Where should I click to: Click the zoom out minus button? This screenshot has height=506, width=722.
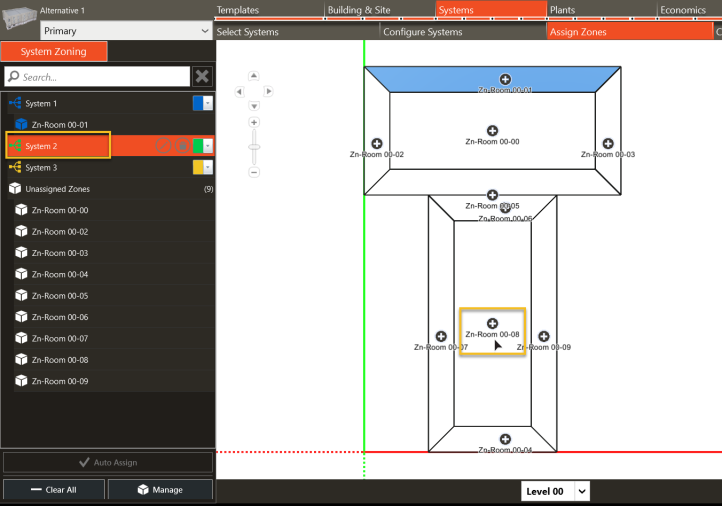coord(254,172)
